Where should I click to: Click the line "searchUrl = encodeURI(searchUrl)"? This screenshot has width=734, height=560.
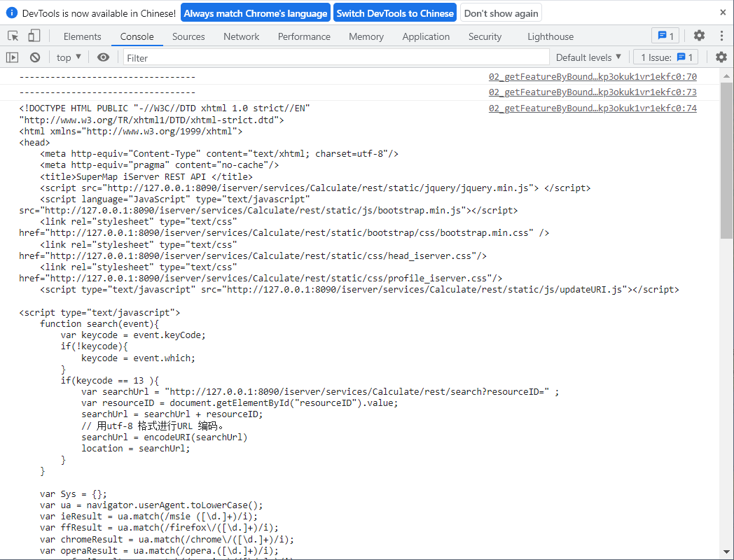[x=165, y=437]
